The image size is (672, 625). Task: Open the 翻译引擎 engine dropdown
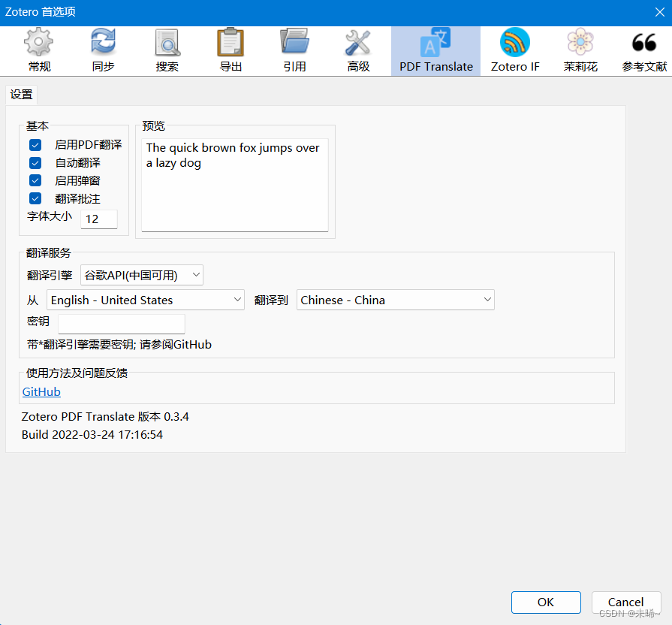point(142,275)
